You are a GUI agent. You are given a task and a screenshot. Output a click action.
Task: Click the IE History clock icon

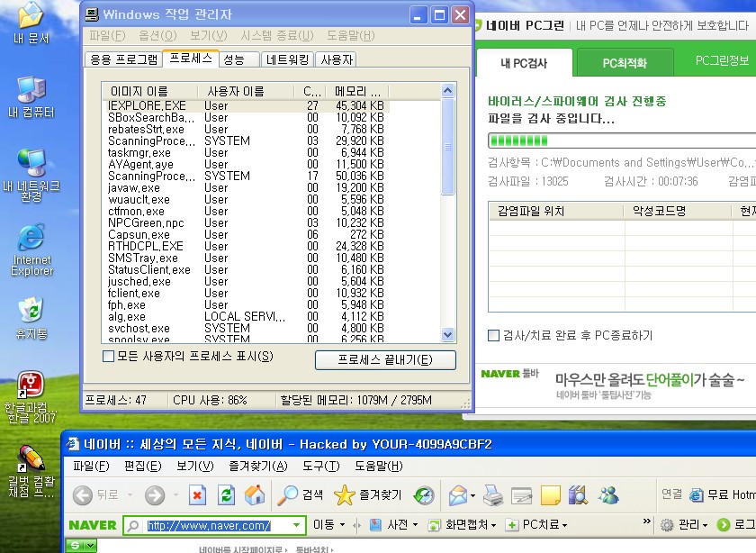coord(424,495)
